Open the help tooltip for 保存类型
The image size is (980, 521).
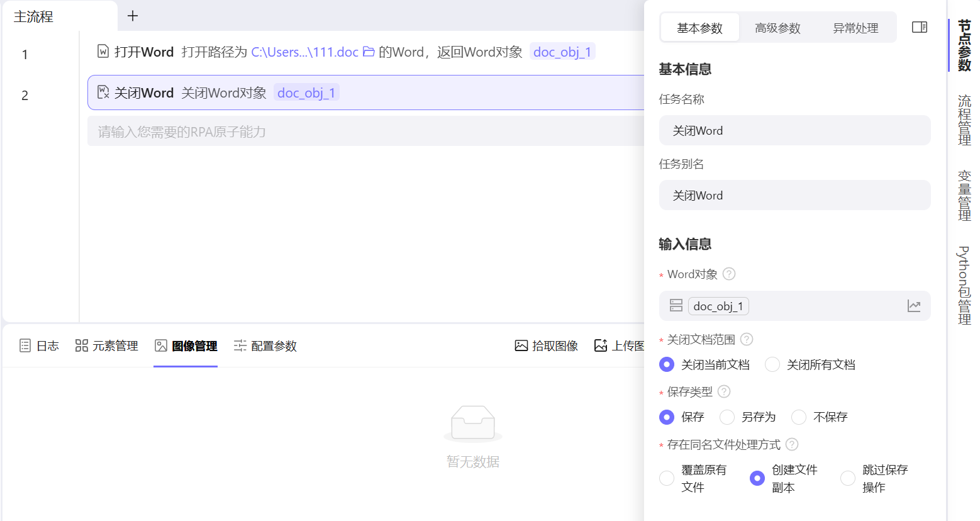coord(724,391)
